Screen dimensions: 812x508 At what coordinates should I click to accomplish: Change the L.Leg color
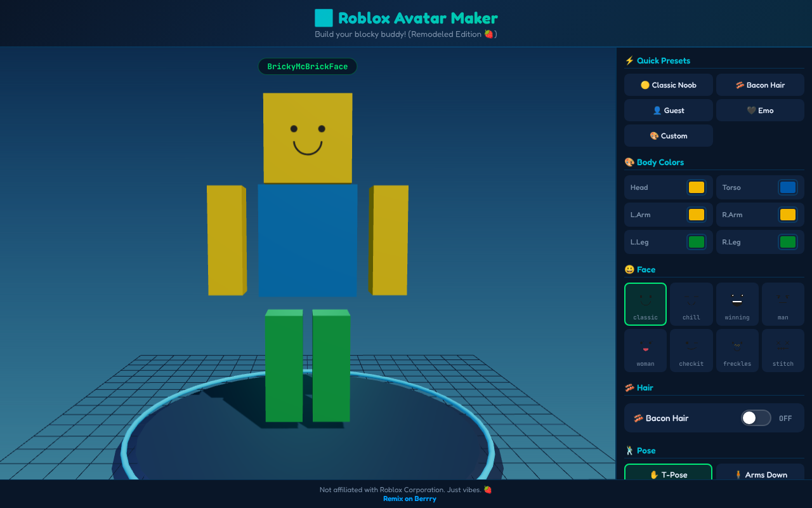(696, 241)
